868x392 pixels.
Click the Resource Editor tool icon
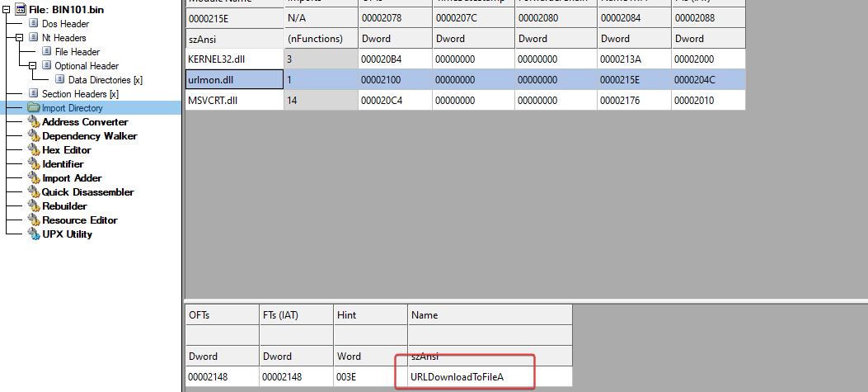(x=34, y=220)
